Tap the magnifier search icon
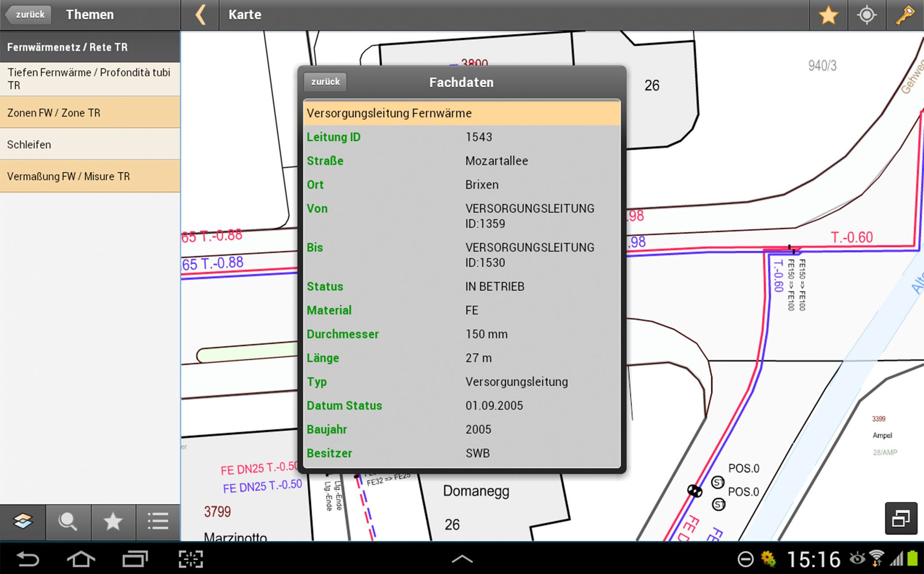 [x=68, y=521]
